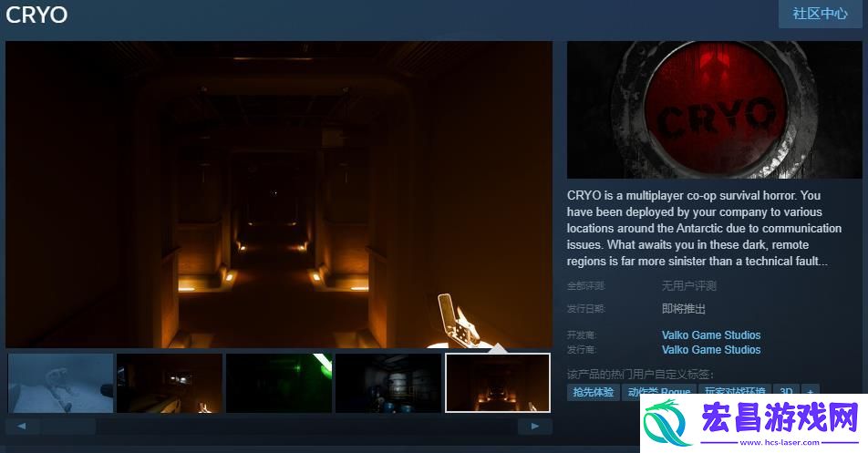Click the 开发商 label
This screenshot has height=453, width=868.
[582, 335]
